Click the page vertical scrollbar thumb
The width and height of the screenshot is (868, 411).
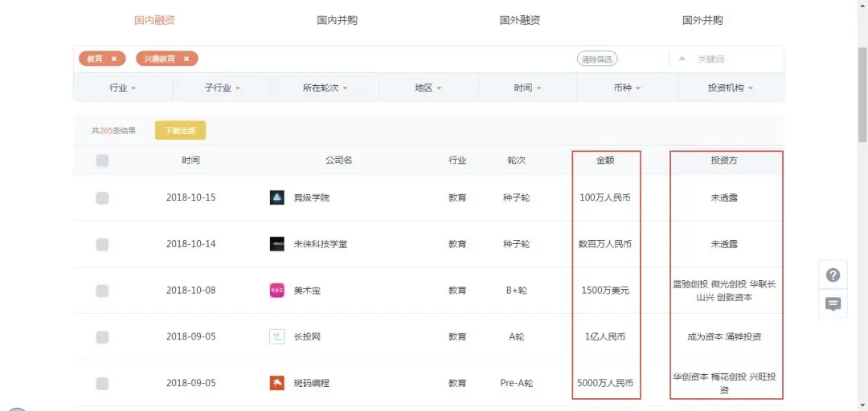pyautogui.click(x=862, y=94)
